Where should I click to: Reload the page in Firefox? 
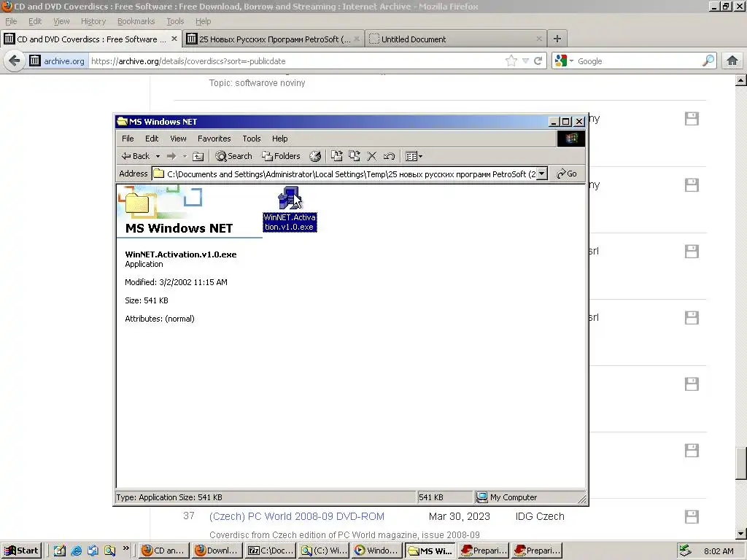(x=538, y=61)
